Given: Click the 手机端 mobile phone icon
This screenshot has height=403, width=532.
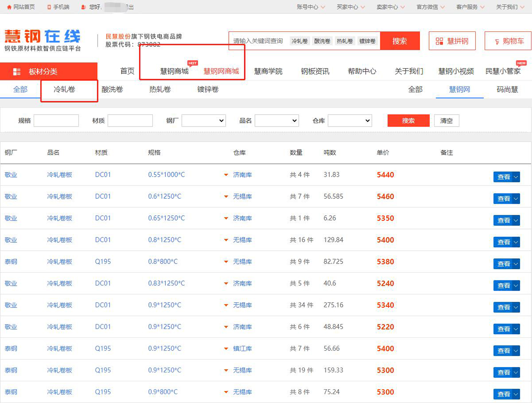Looking at the screenshot, I should tap(48, 7).
